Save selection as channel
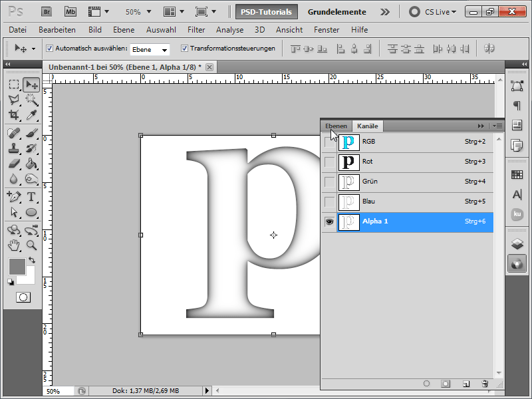 point(446,384)
